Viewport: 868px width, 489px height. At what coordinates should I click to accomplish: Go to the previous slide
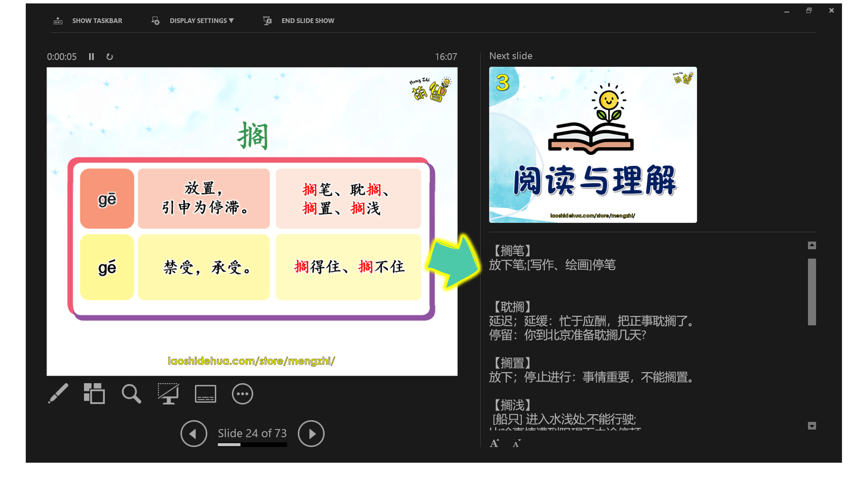(194, 433)
